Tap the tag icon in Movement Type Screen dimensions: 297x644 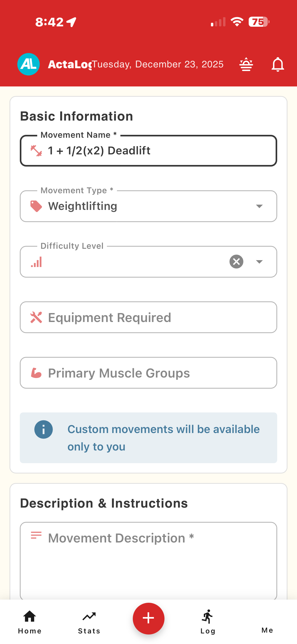[36, 206]
